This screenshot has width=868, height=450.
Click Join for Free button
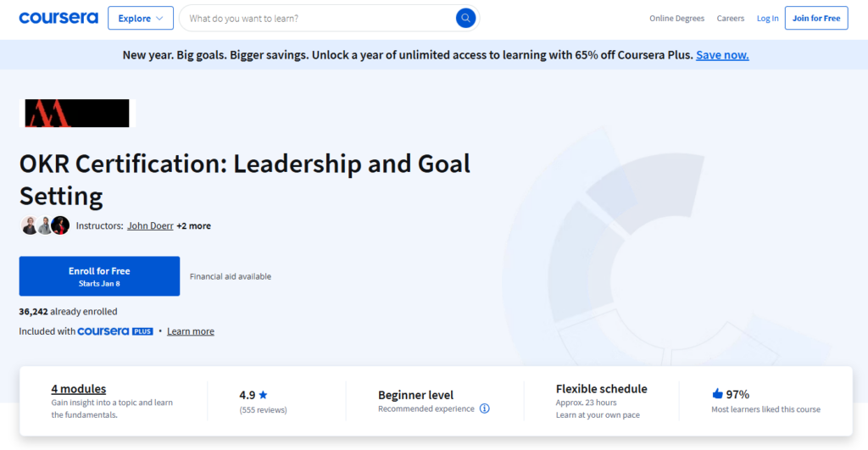(x=816, y=19)
